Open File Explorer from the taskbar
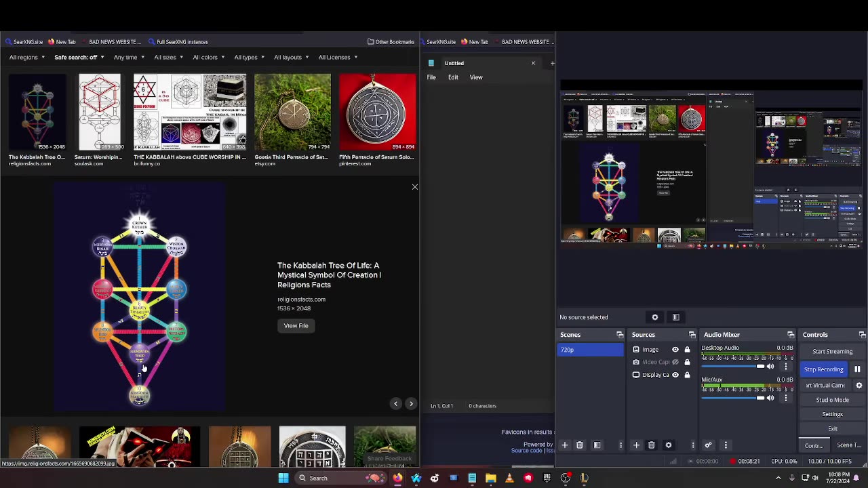The width and height of the screenshot is (868, 488). [490, 478]
